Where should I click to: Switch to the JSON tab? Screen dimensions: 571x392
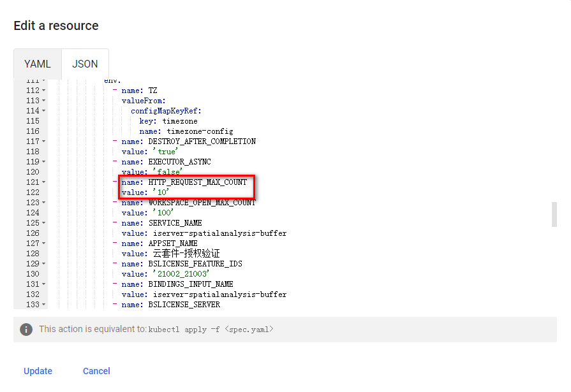(85, 64)
